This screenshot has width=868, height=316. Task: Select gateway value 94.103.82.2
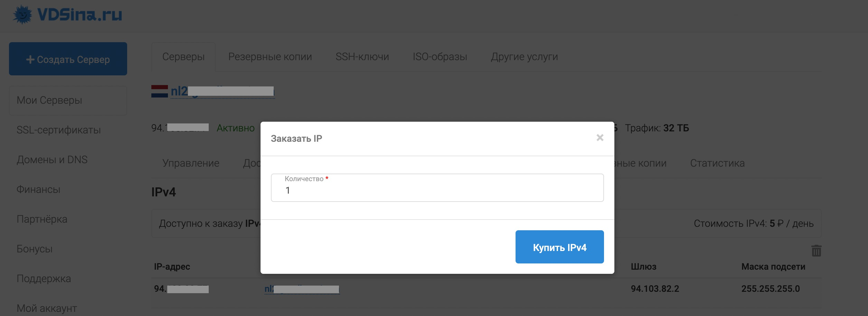pos(655,289)
